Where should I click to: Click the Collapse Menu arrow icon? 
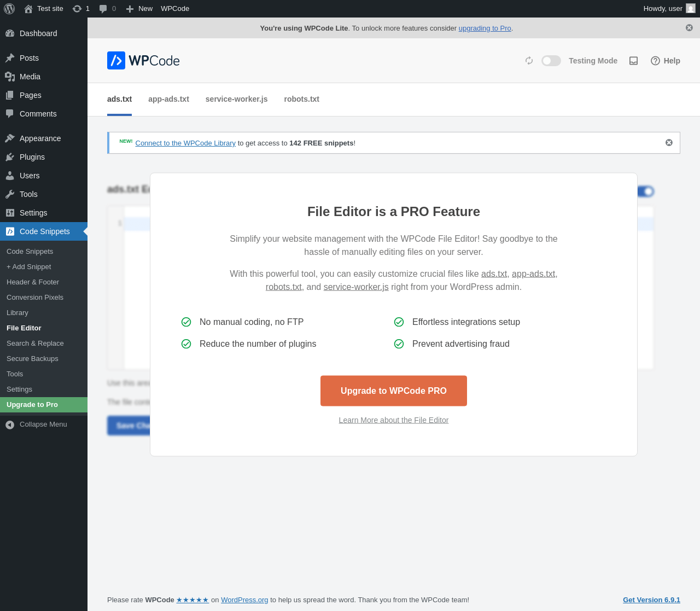[x=10, y=424]
